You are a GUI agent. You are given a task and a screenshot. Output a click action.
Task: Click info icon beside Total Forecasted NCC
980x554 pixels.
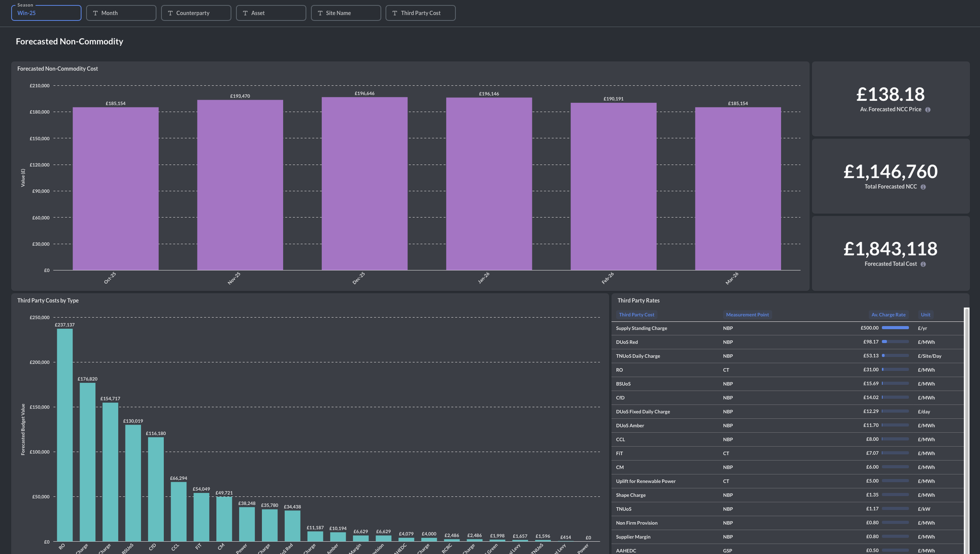[923, 187]
